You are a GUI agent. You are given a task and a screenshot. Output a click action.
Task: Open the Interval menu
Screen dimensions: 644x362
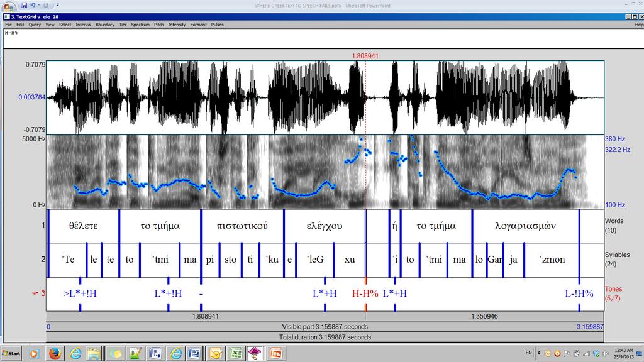click(84, 25)
